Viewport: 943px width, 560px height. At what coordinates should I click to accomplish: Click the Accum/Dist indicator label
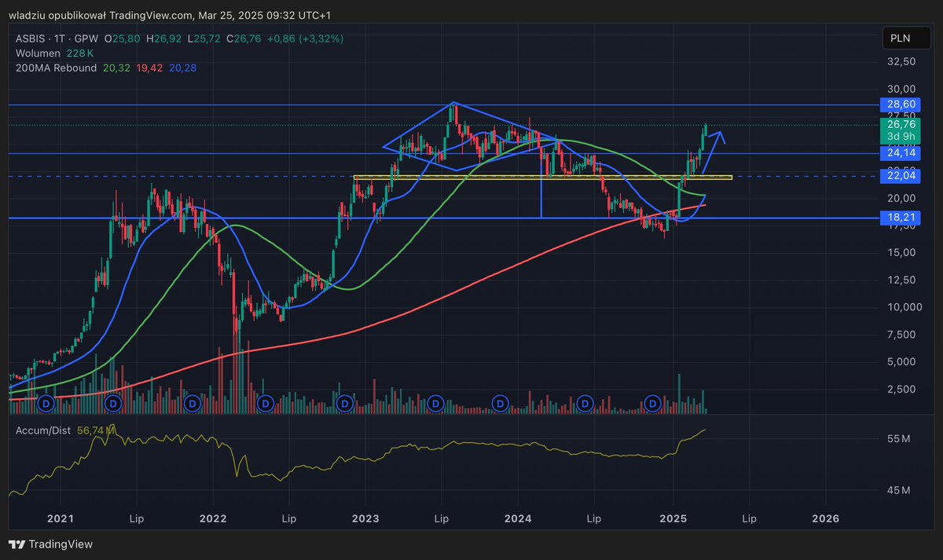42,430
